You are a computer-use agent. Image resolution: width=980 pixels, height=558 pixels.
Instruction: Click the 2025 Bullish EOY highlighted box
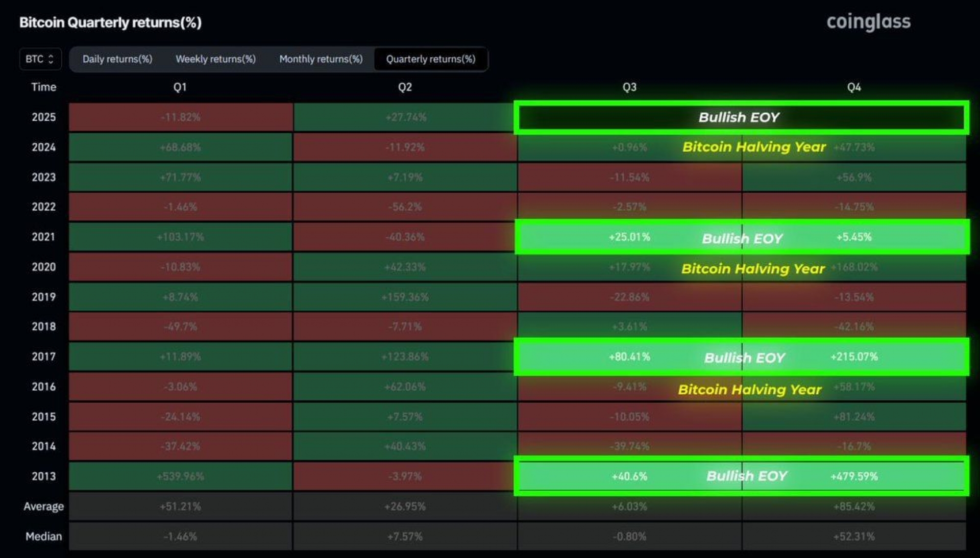741,117
